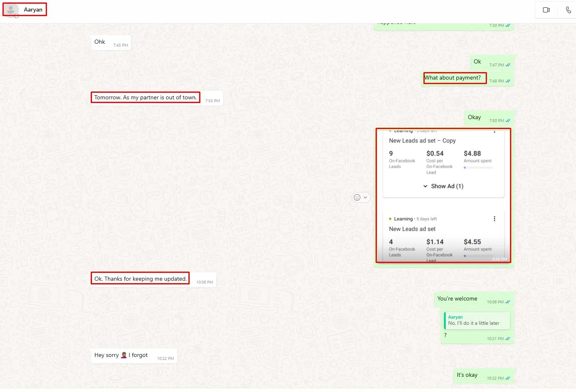Click read receipt ticks on 'What about payment?'
The image size is (576, 392).
(508, 81)
